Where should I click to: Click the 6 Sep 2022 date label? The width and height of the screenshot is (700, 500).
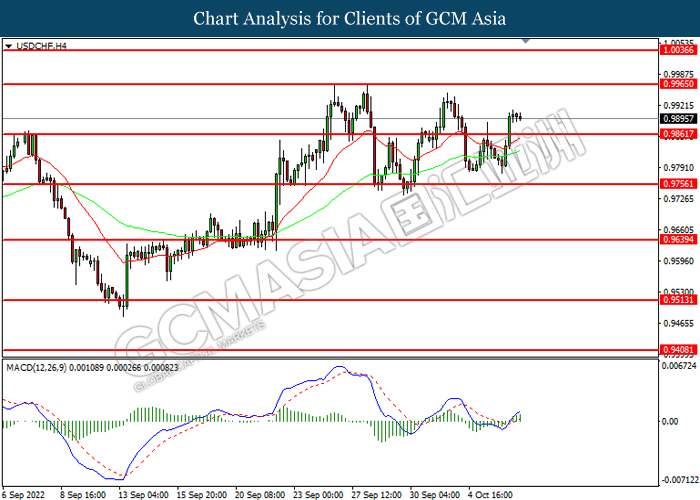coord(24,495)
